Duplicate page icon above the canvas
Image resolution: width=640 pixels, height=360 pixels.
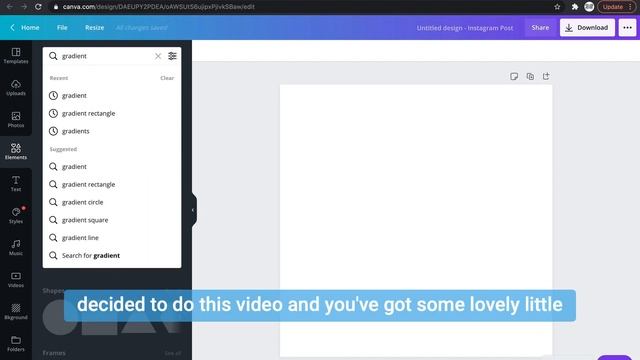click(x=530, y=76)
